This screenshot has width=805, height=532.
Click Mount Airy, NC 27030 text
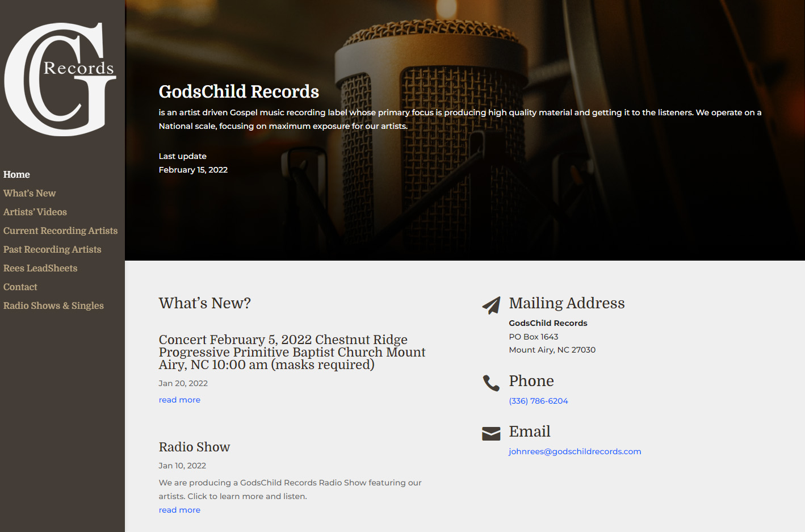[552, 350]
